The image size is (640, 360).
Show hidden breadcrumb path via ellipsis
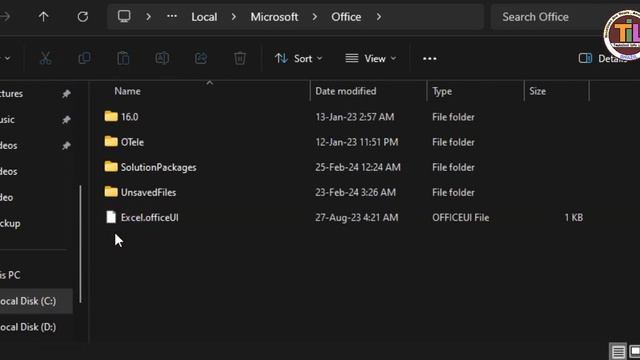point(172,16)
